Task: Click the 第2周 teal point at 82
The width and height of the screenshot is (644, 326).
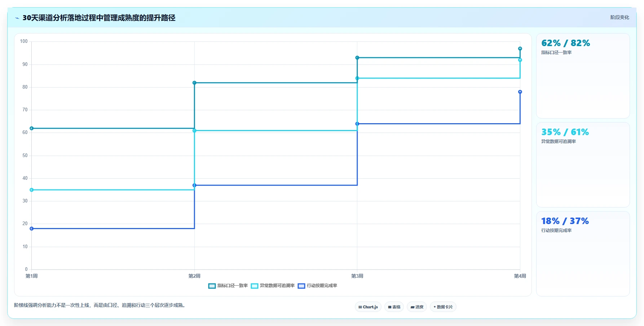Action: pos(194,83)
